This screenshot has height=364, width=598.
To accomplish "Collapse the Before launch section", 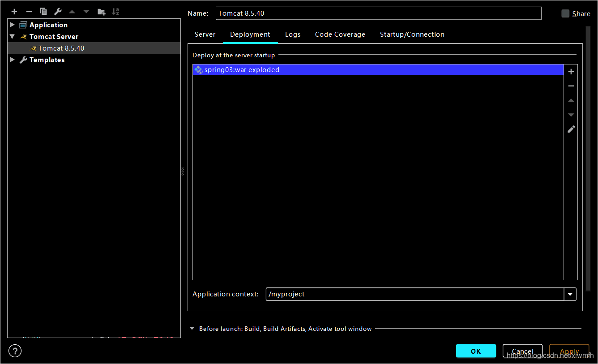I will tap(192, 329).
